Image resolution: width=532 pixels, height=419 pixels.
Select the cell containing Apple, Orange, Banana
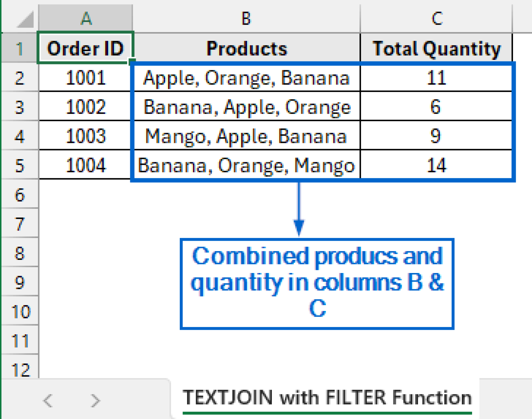tap(246, 78)
